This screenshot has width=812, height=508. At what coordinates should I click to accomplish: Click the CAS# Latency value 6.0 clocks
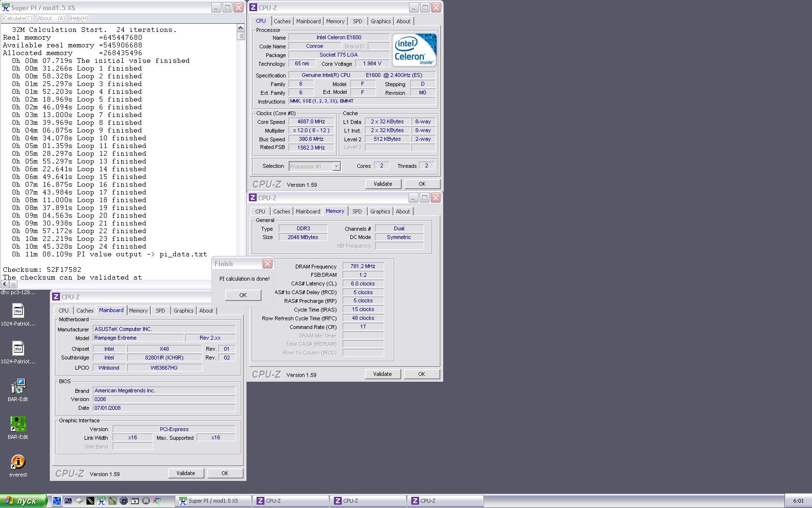363,284
